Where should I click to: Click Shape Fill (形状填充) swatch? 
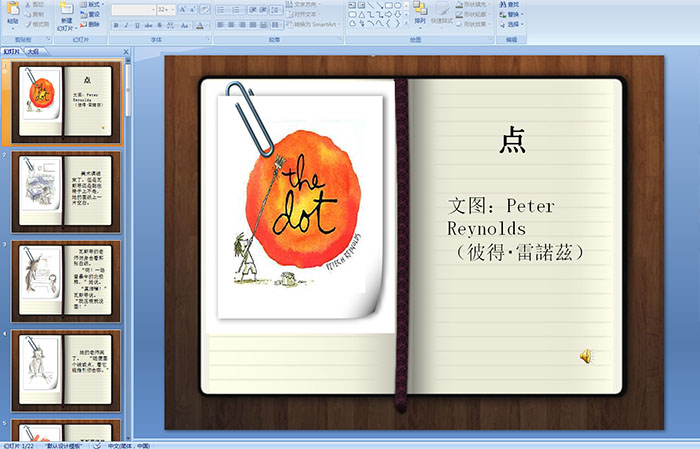point(460,4)
